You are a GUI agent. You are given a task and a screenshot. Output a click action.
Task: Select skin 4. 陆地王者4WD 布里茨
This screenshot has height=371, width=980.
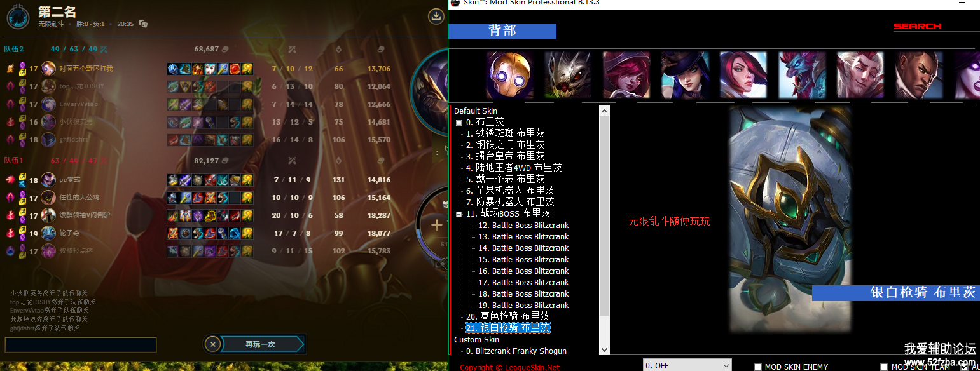[x=514, y=168]
